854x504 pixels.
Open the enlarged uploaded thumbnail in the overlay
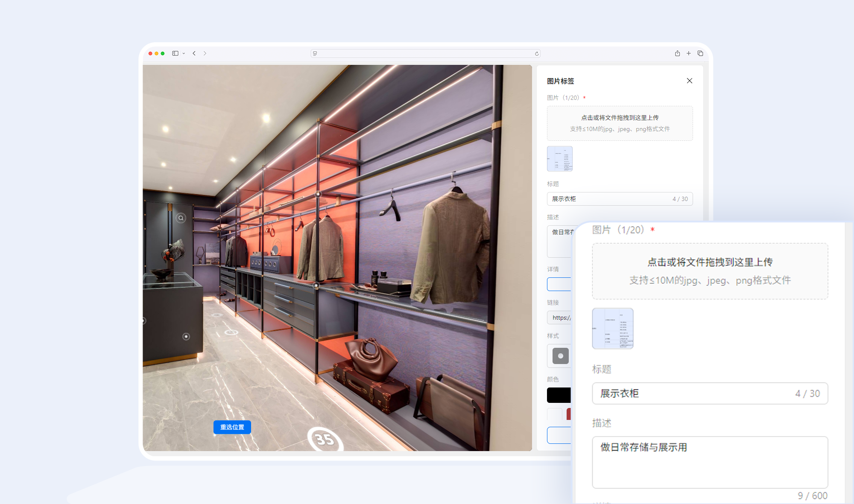(613, 329)
